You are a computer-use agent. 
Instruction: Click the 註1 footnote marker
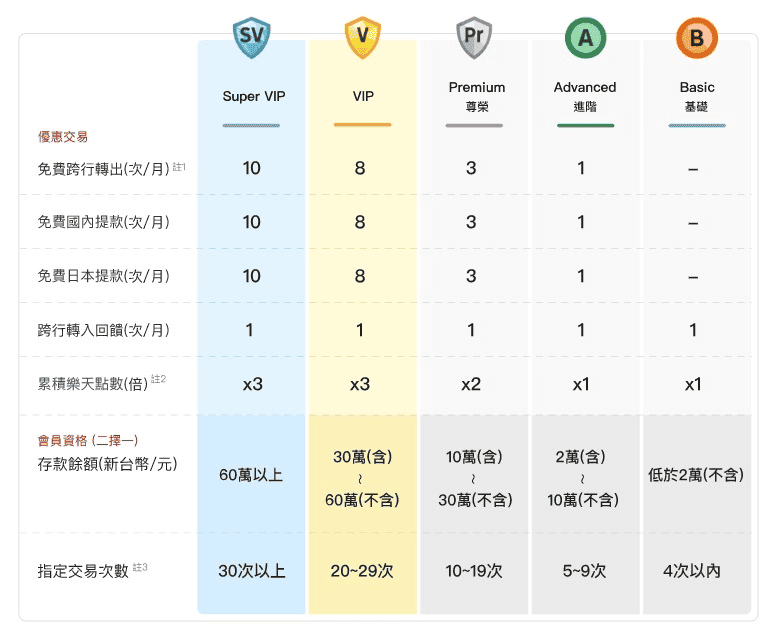(x=179, y=167)
